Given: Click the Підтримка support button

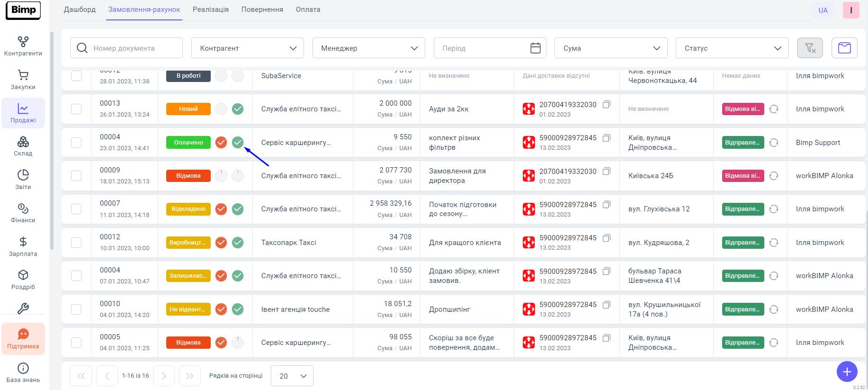Looking at the screenshot, I should [23, 339].
